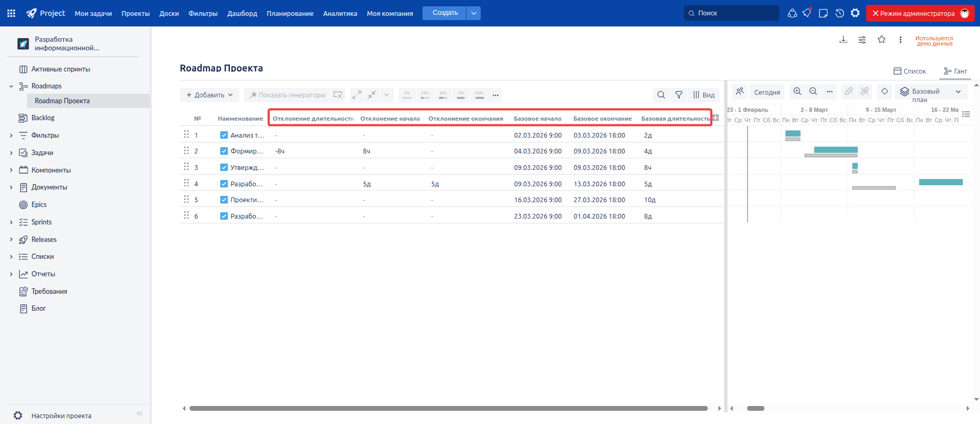Open the Добавить dropdown menu
The width and height of the screenshot is (980, 424).
click(x=210, y=95)
